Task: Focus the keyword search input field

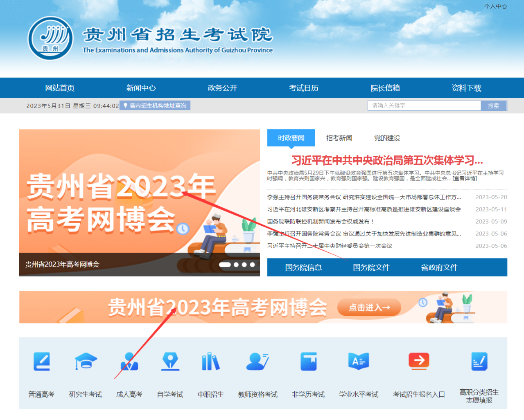Action: 424,106
